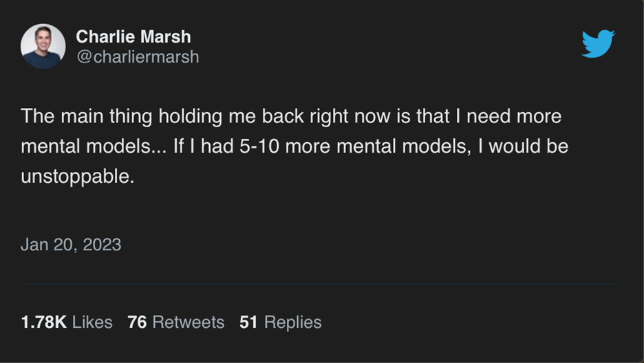
Task: Open the Retweets label
Action: tap(188, 322)
